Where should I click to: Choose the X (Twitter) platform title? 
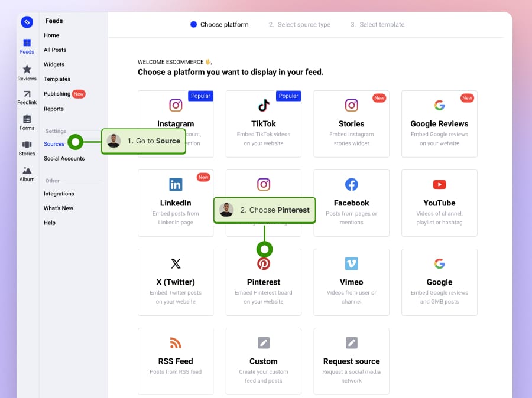(176, 282)
